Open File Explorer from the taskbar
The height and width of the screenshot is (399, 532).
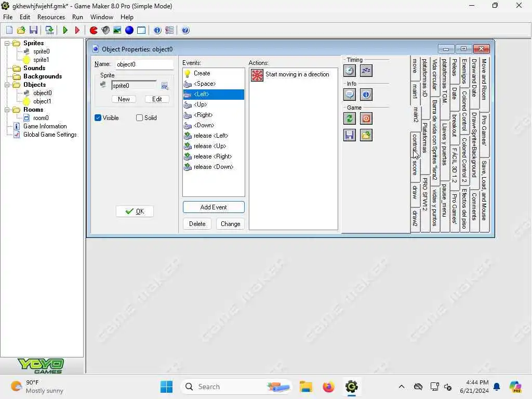click(305, 387)
